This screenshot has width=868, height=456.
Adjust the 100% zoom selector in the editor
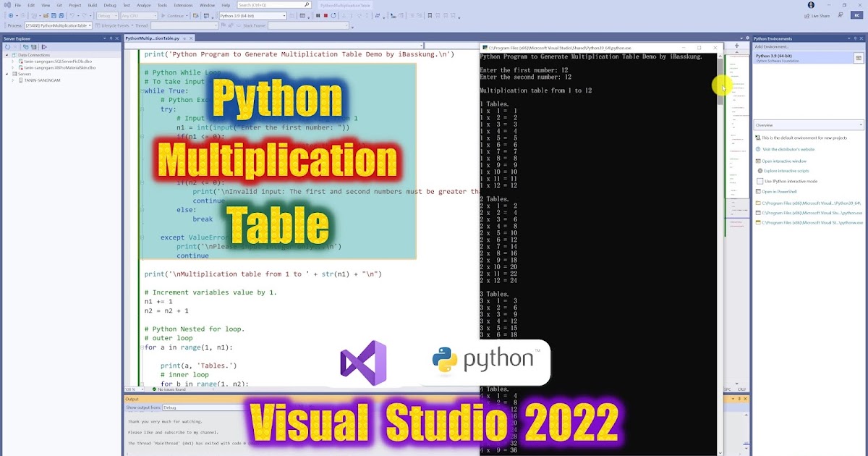tap(134, 389)
